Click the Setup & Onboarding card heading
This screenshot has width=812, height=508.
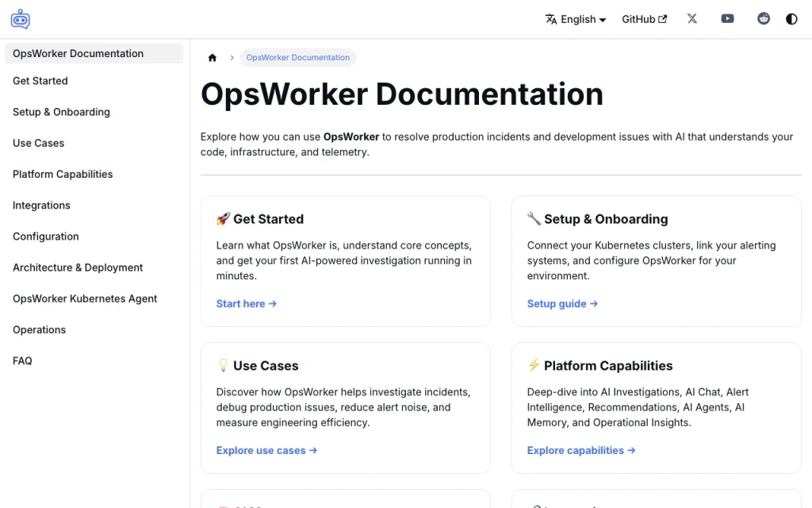tap(606, 219)
